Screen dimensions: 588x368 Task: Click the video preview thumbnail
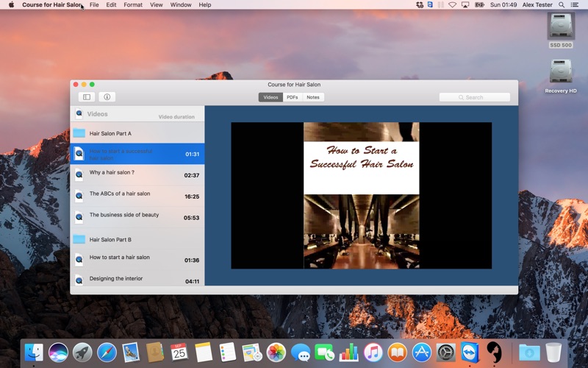361,195
